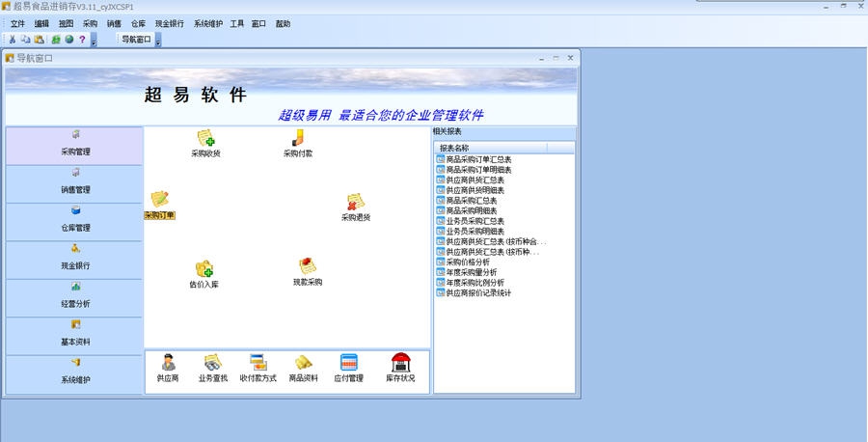Click the 采购付款 icon
868x442 pixels.
tap(298, 139)
